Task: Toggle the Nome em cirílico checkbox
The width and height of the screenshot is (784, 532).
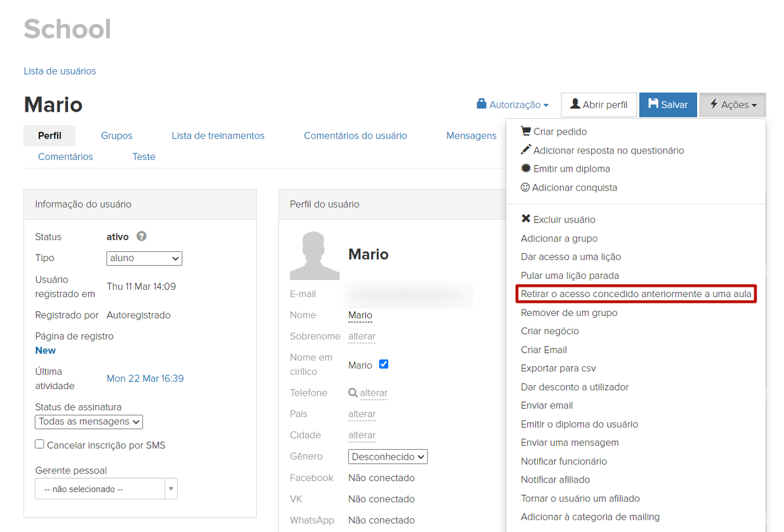Action: pyautogui.click(x=384, y=364)
